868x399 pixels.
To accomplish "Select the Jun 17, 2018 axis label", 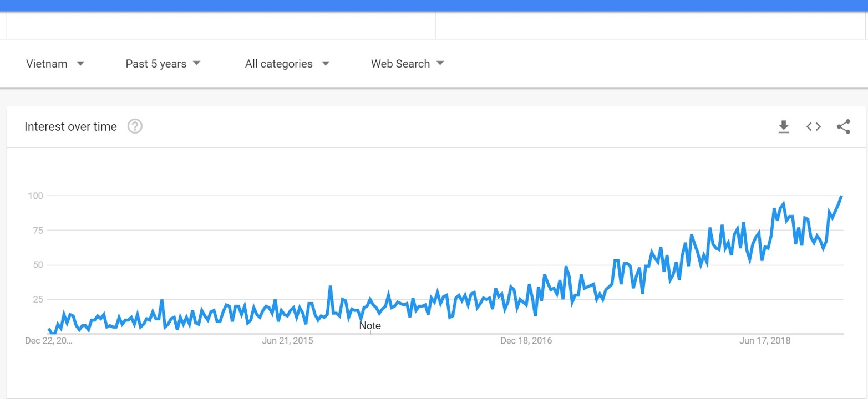I will 765,341.
